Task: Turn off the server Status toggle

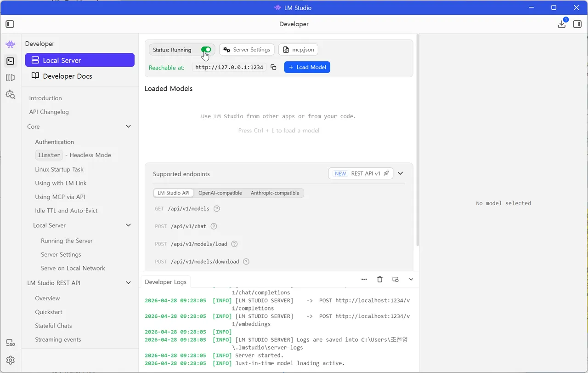Action: point(206,50)
